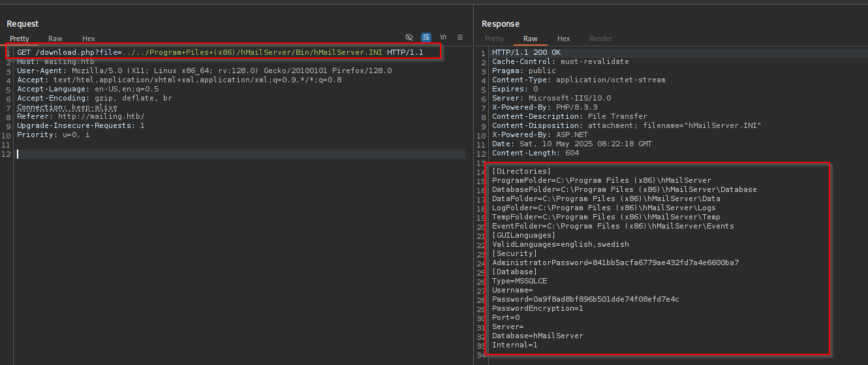The image size is (868, 365).
Task: Click the Connection: keep-alive header line
Action: pyautogui.click(x=67, y=107)
